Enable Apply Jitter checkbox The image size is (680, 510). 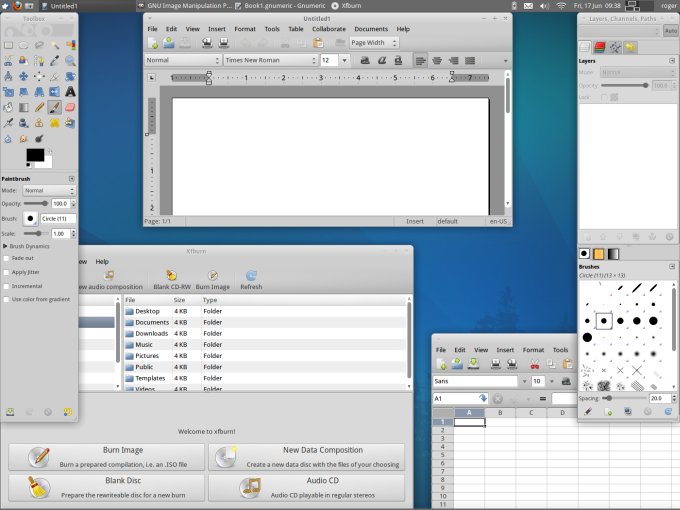(x=6, y=272)
